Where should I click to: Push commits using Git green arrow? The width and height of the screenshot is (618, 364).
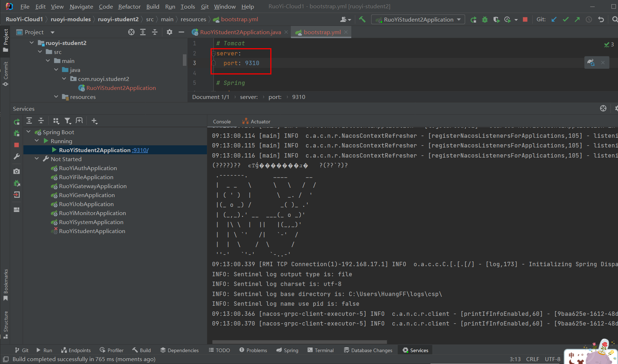tap(577, 19)
